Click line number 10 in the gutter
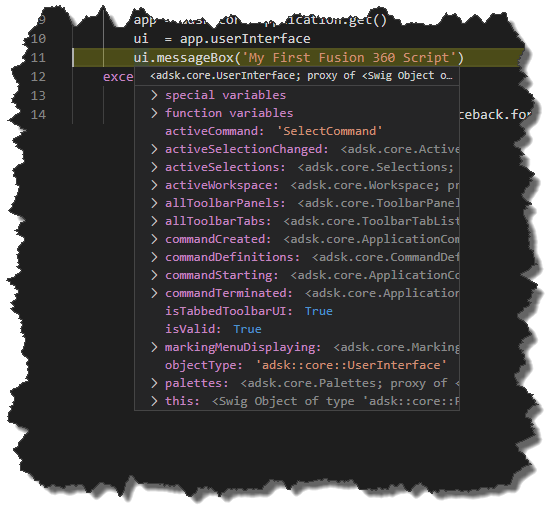This screenshot has width=560, height=520. 38,39
